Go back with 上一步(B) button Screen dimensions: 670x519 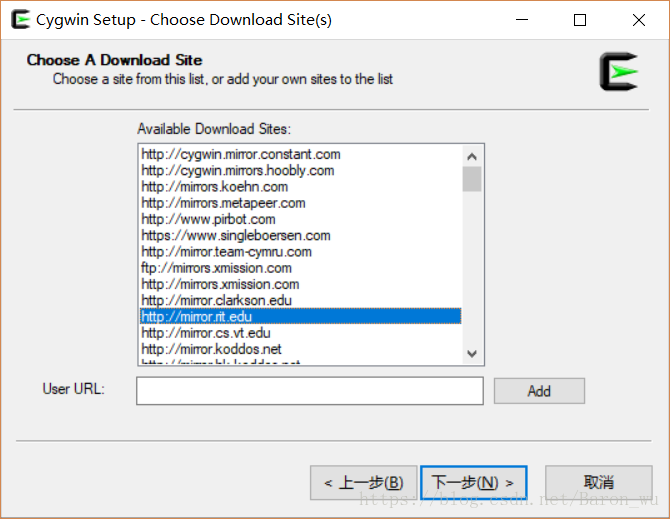364,483
